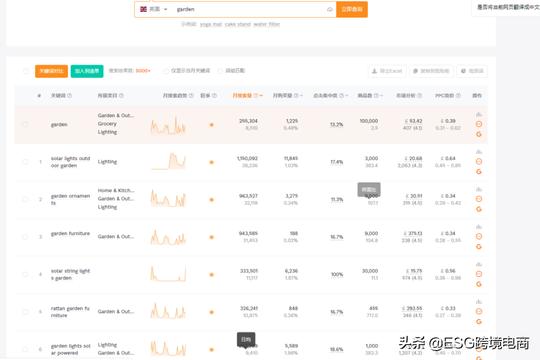Tick checkbox for rattan garden furniture
540x360 pixels.
[25, 312]
